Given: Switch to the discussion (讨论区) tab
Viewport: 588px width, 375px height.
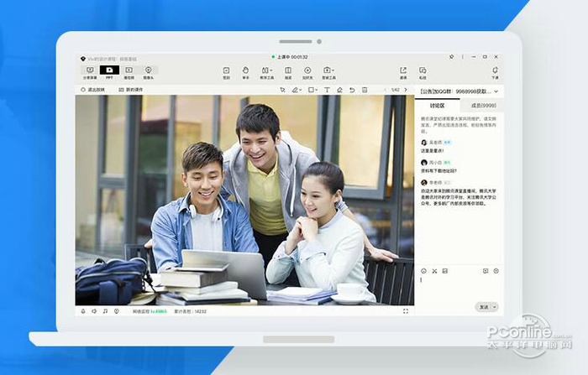Looking at the screenshot, I should (438, 106).
